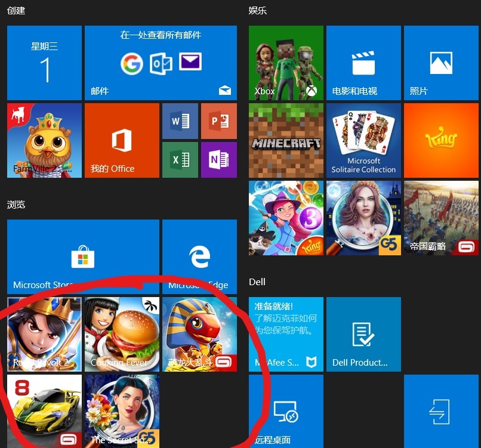The image size is (481, 448).
Task: Launch the Minecraft tile
Action: (x=286, y=140)
